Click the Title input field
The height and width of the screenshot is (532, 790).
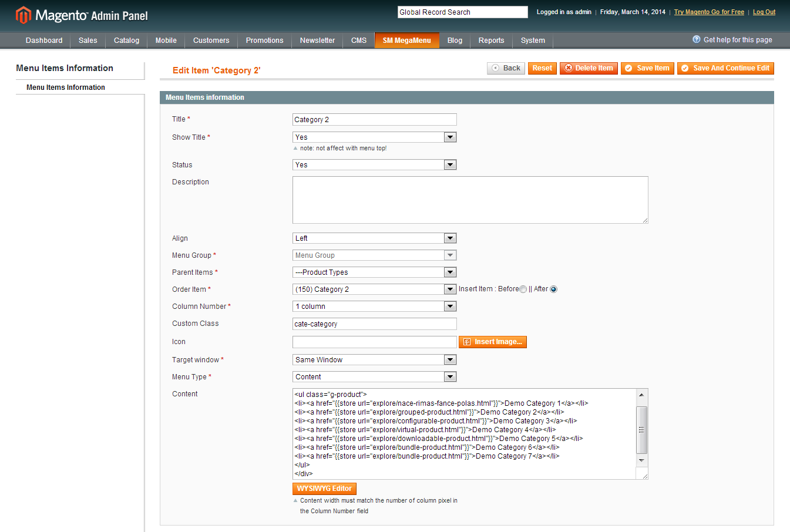click(375, 120)
